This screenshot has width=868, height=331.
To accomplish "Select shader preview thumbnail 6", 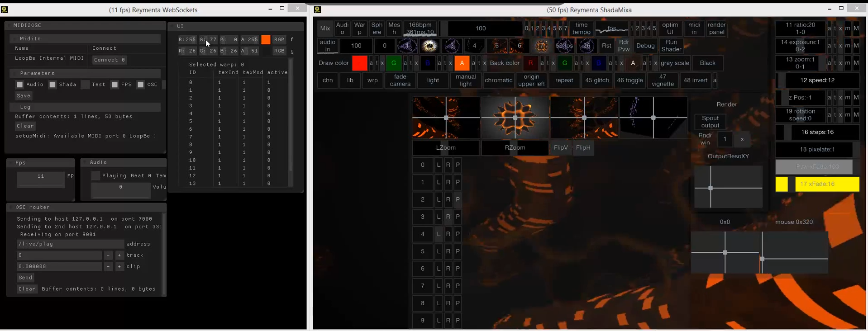I will tap(519, 46).
